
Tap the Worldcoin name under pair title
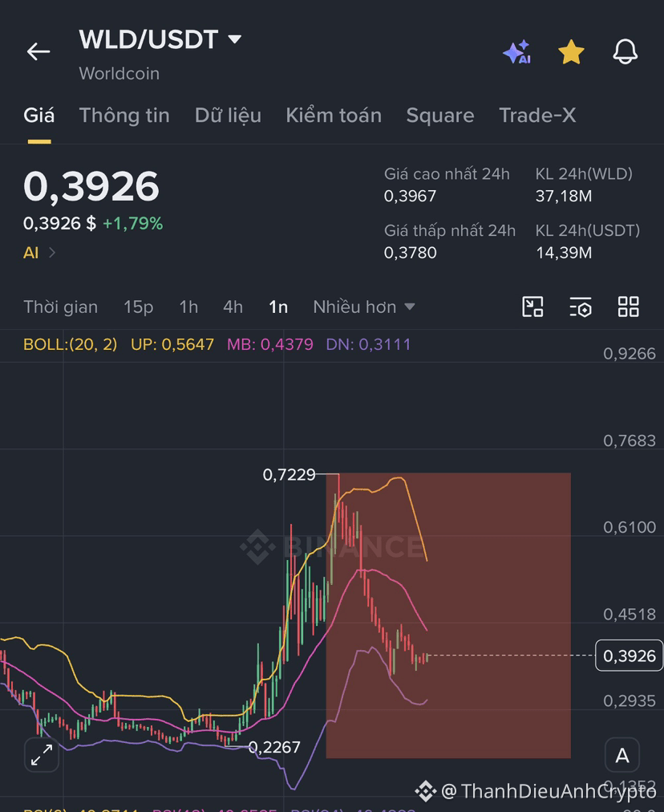[119, 74]
